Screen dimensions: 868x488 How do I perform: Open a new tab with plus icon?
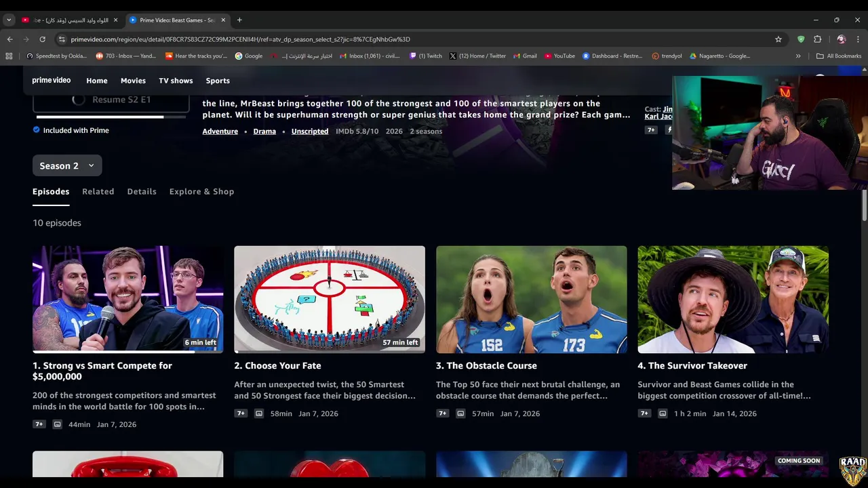pyautogui.click(x=239, y=20)
